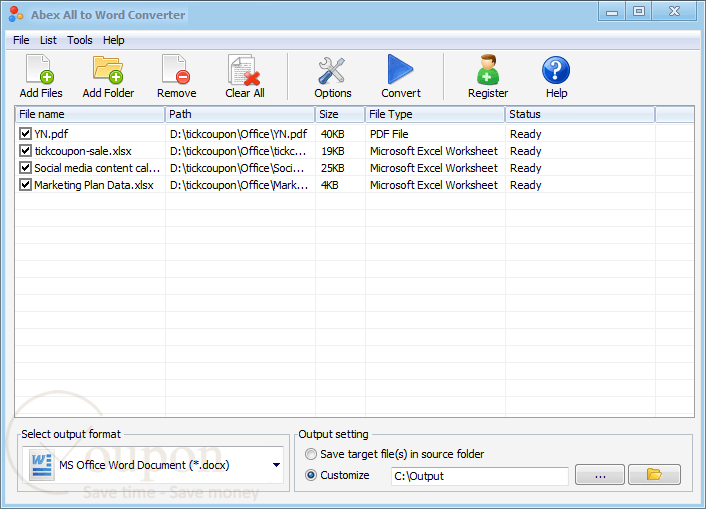
Task: Maximize the Abex converter window
Action: coord(638,12)
